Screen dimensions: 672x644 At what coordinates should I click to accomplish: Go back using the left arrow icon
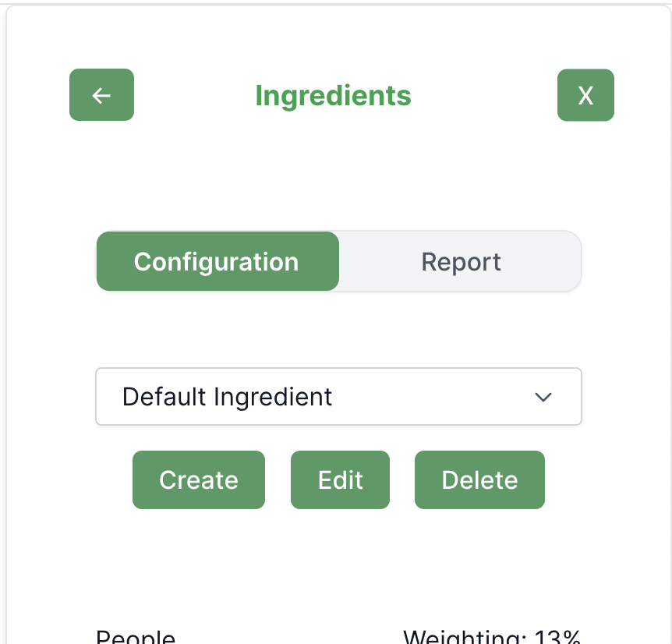tap(101, 95)
